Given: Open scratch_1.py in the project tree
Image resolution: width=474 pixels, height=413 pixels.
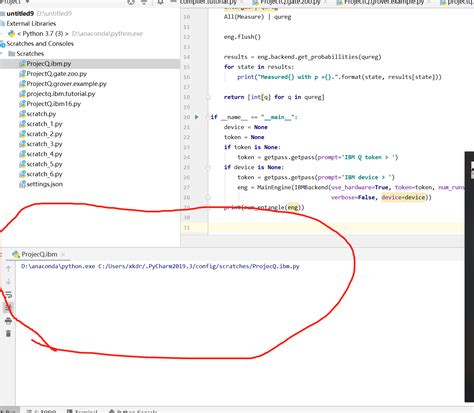Looking at the screenshot, I should pyautogui.click(x=45, y=124).
